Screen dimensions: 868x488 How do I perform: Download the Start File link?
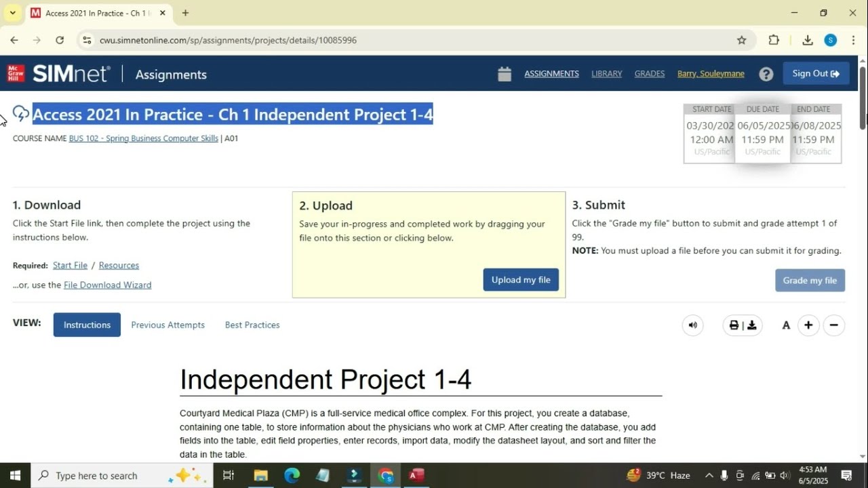tap(70, 265)
